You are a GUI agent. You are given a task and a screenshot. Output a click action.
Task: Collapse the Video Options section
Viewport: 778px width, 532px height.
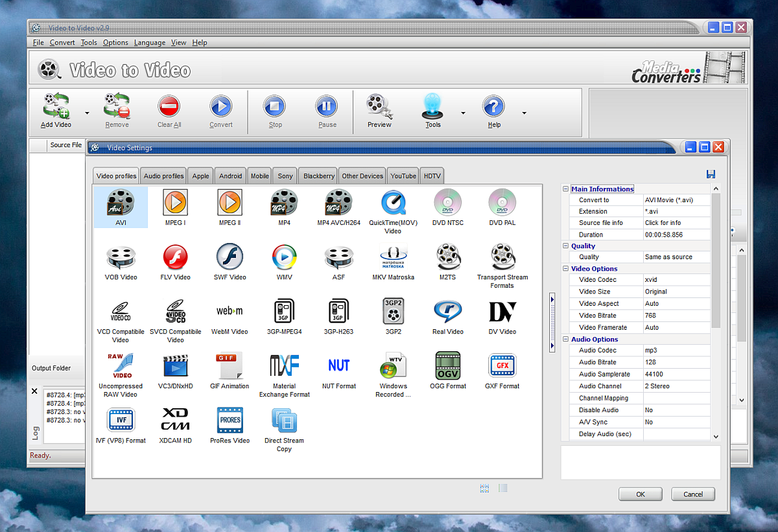565,268
